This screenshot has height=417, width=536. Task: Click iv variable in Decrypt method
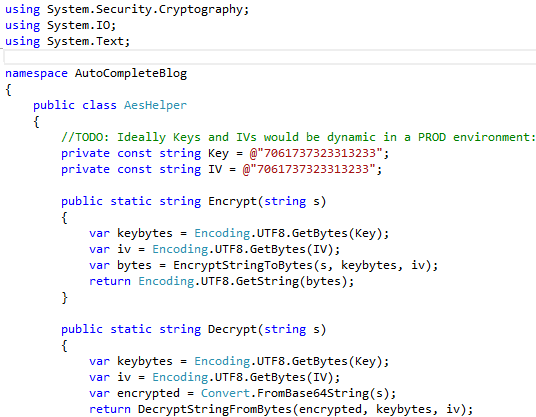(124, 377)
